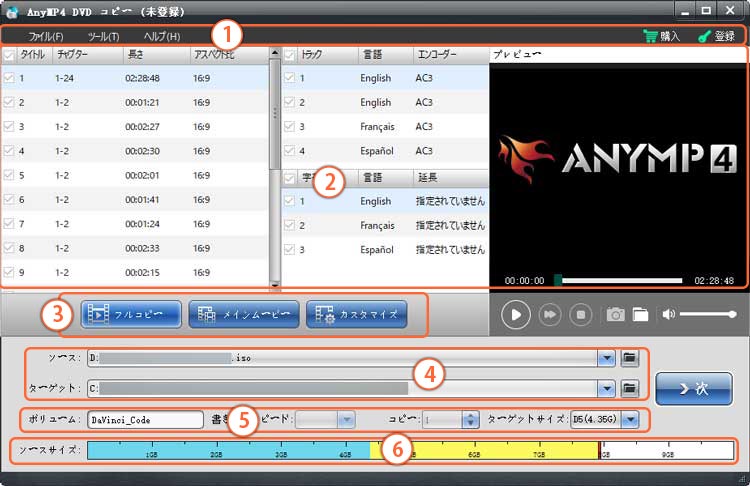Stop the preview playback
750x486 pixels.
pos(581,314)
